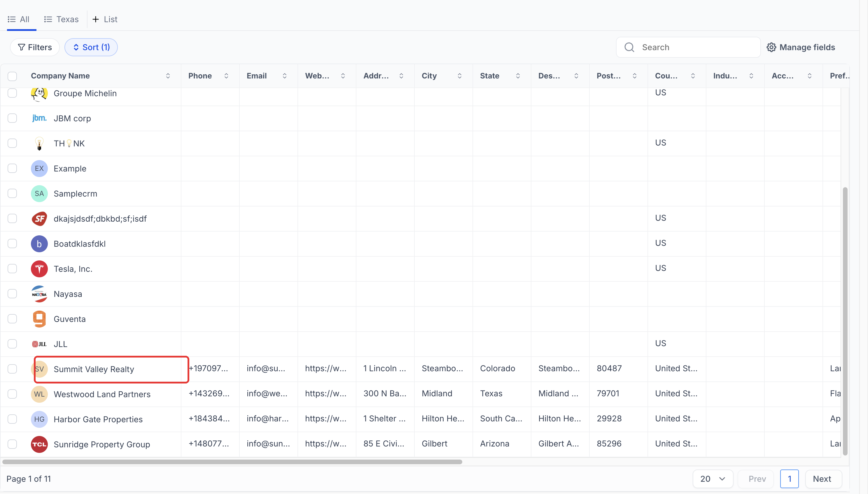This screenshot has width=868, height=494.
Task: Click the Nayasa logo icon
Action: pos(39,294)
